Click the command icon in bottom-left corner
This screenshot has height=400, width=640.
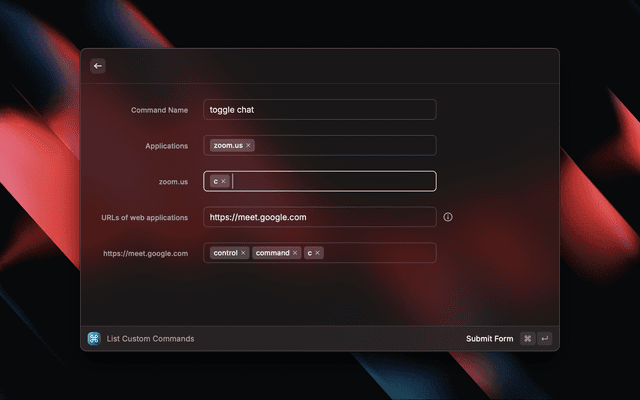click(93, 338)
